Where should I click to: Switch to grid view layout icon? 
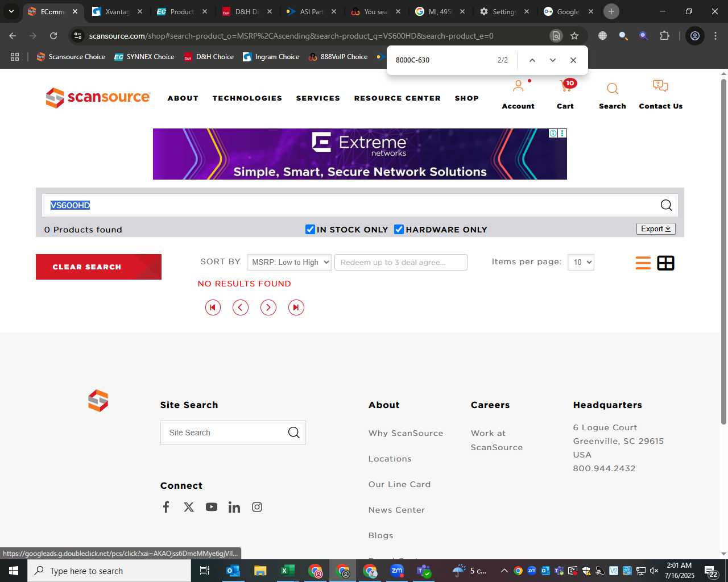(665, 263)
